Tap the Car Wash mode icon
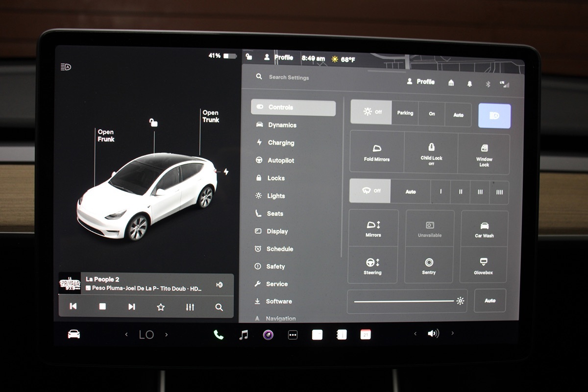 point(484,229)
